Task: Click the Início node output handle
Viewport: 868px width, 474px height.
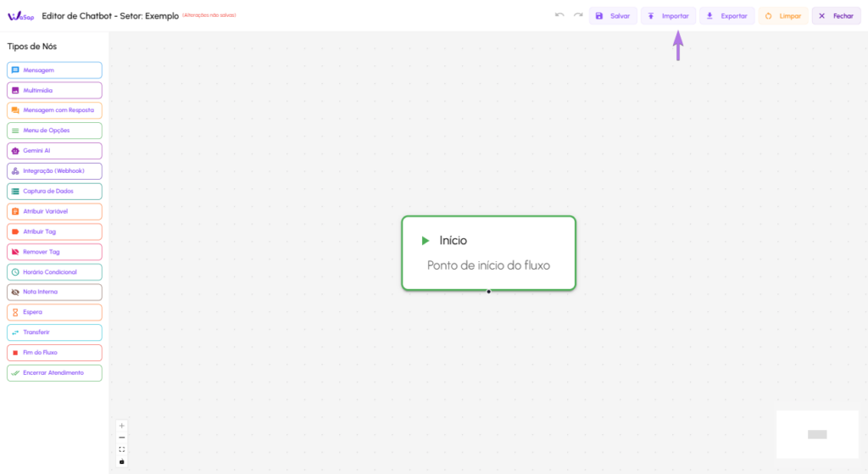Action: 488,292
